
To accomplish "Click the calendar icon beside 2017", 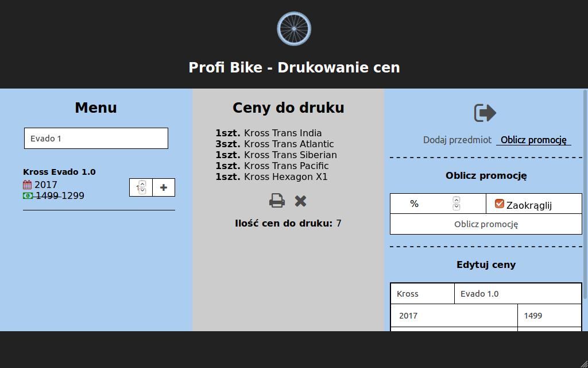I will 28,185.
